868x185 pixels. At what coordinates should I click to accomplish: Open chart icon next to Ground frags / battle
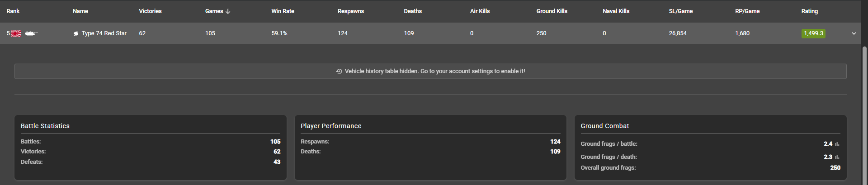click(837, 144)
